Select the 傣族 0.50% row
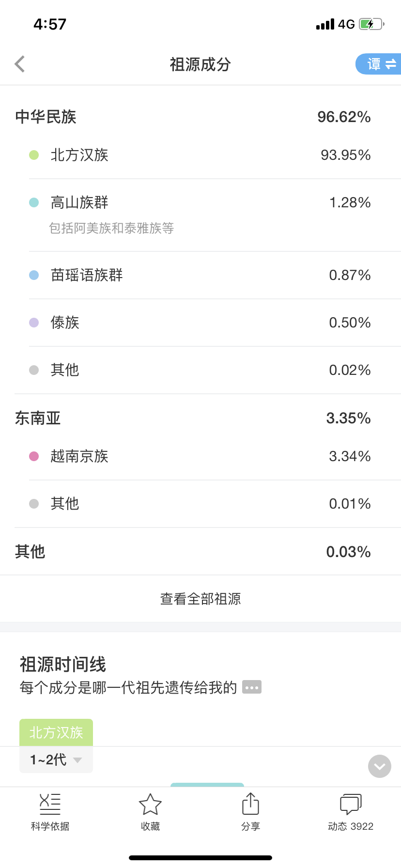The image size is (401, 868). pyautogui.click(x=200, y=323)
